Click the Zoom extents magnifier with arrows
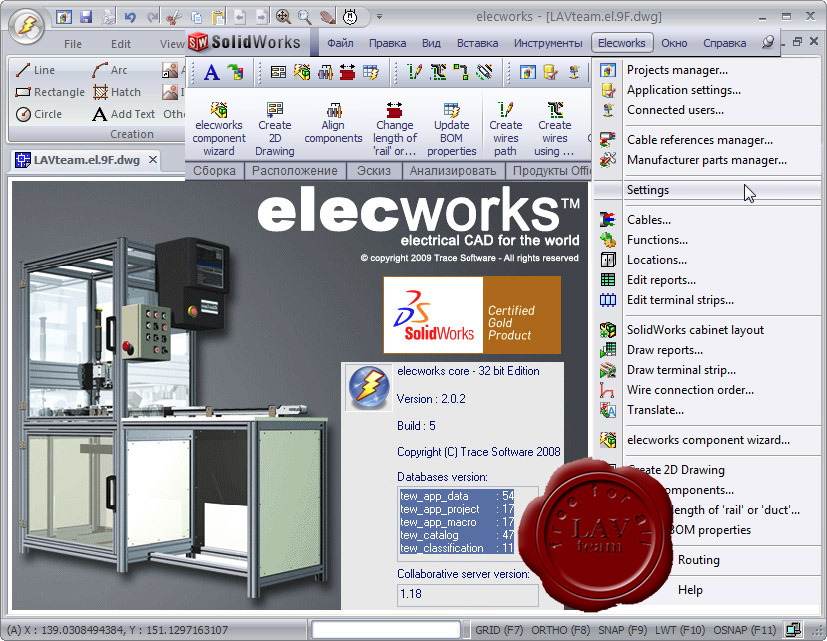827x641 pixels. (284, 17)
